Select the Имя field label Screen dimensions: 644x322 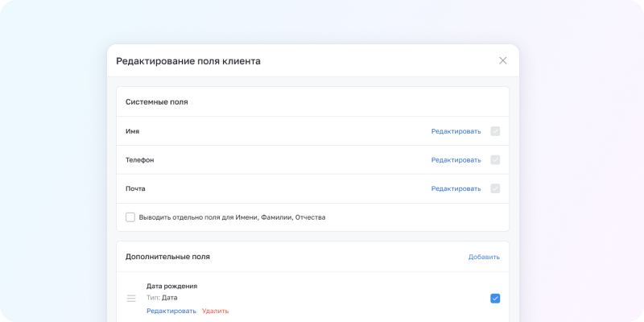(x=133, y=131)
